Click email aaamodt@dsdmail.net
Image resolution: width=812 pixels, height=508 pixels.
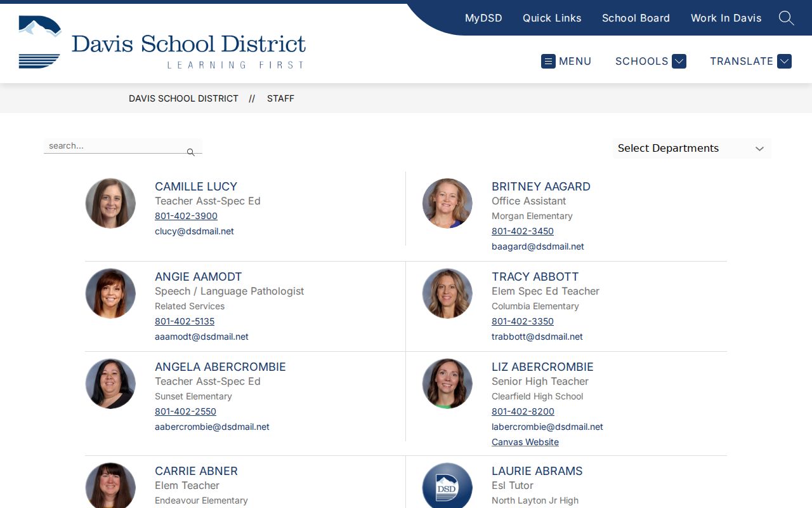pyautogui.click(x=202, y=337)
